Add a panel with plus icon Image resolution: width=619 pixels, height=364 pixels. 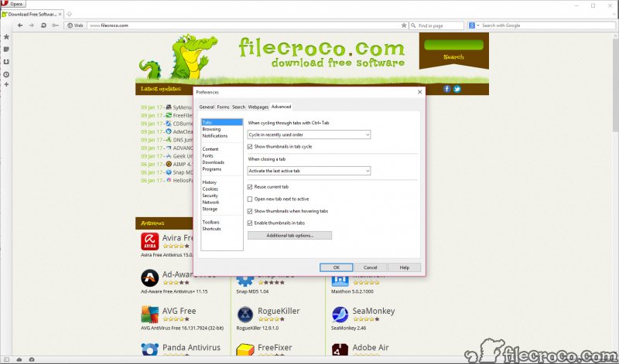pyautogui.click(x=6, y=84)
